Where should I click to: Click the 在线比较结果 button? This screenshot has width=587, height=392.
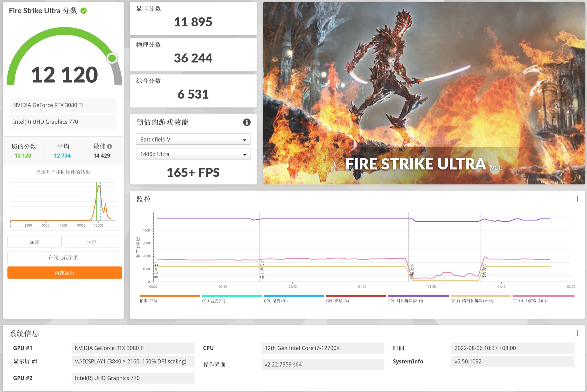pyautogui.click(x=63, y=257)
